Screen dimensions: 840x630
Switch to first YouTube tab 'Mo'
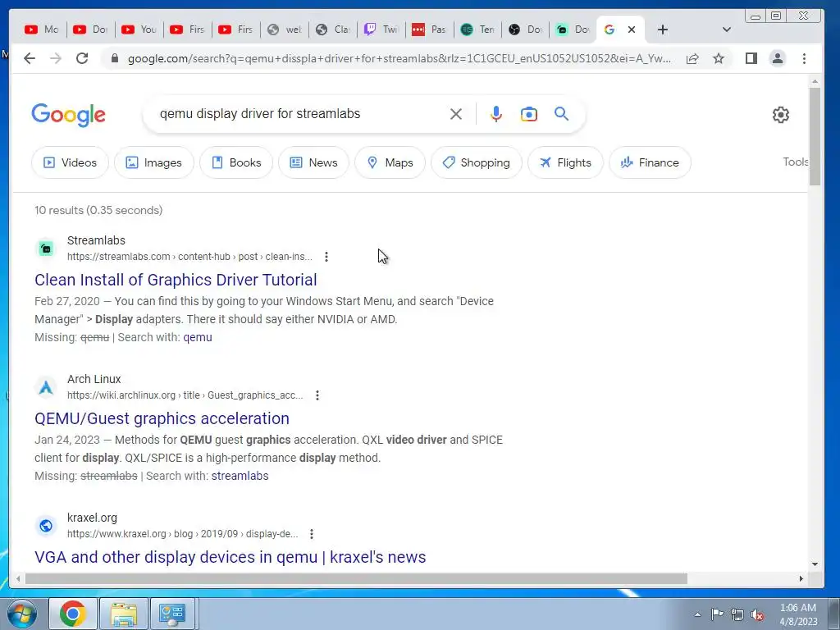[x=42, y=30]
